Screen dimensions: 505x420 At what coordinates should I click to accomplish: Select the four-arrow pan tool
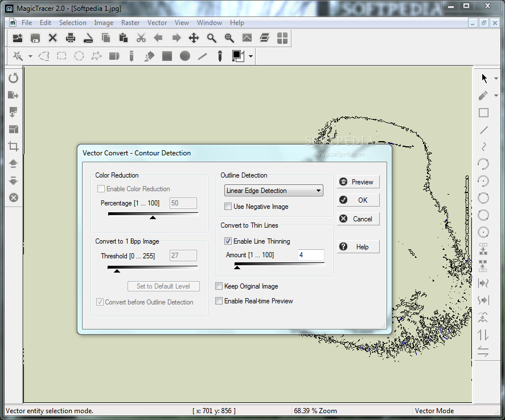pos(194,38)
